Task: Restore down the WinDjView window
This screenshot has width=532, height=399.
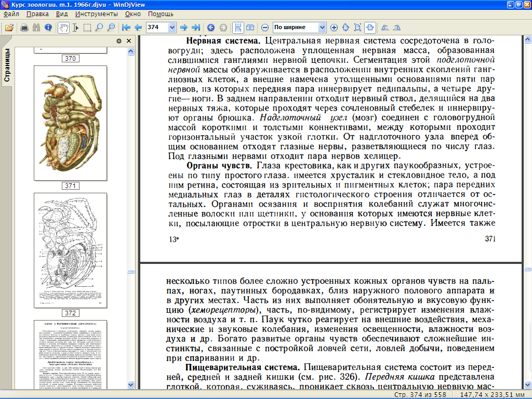Action: 519,5
